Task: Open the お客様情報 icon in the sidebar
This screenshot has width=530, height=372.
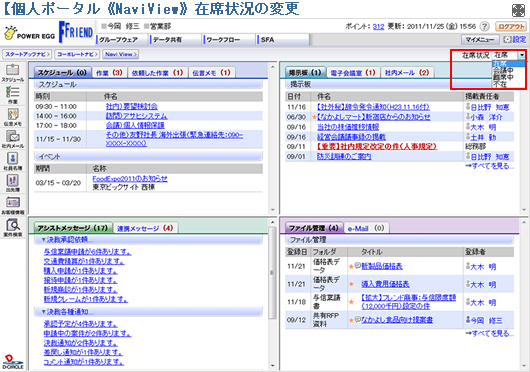Action: click(x=13, y=206)
